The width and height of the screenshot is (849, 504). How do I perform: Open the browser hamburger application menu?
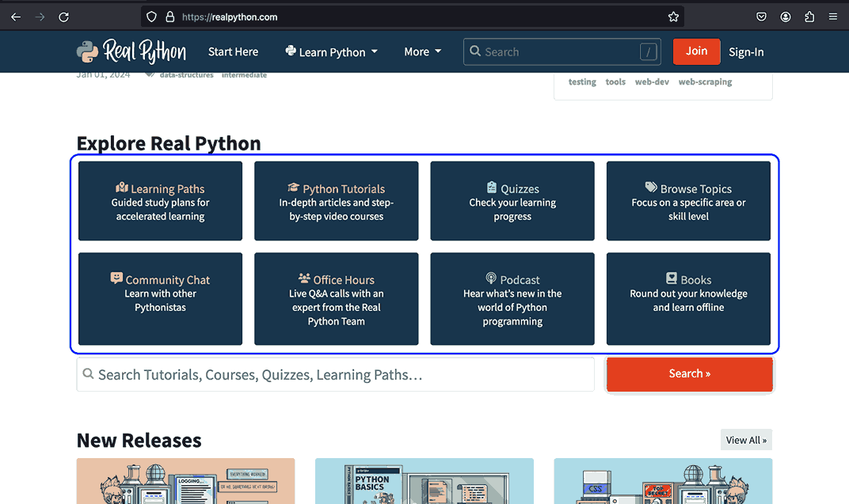tap(833, 17)
